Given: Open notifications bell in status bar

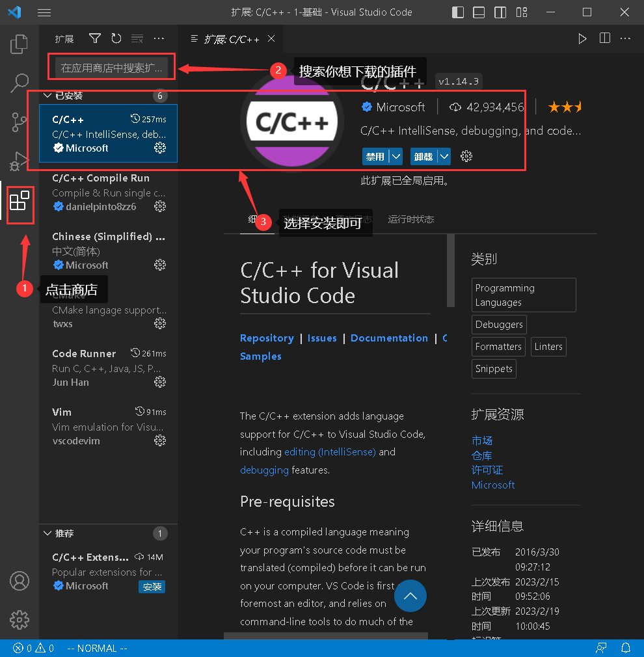Looking at the screenshot, I should point(626,648).
